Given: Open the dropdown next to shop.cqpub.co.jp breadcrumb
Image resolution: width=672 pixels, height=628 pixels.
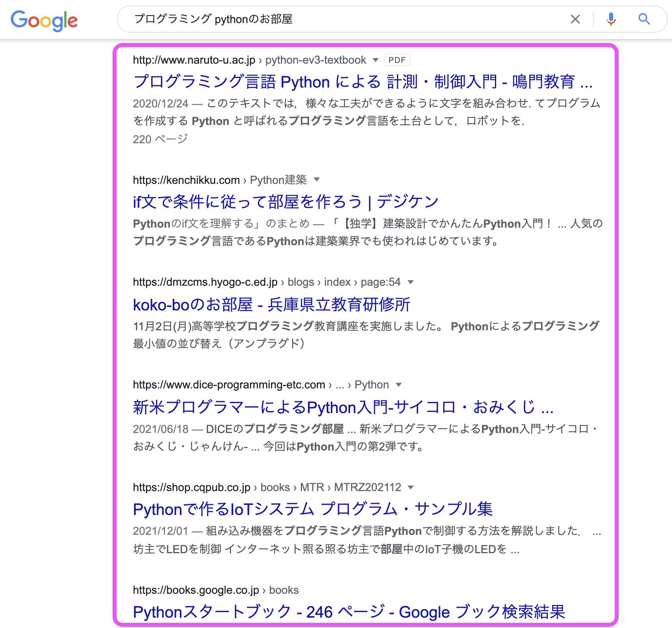Looking at the screenshot, I should pyautogui.click(x=410, y=487).
